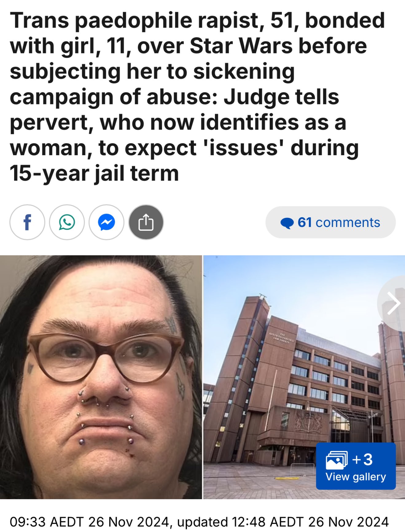The width and height of the screenshot is (405, 532).
Task: Click the sign lettering on courthouse building
Action: click(282, 337)
